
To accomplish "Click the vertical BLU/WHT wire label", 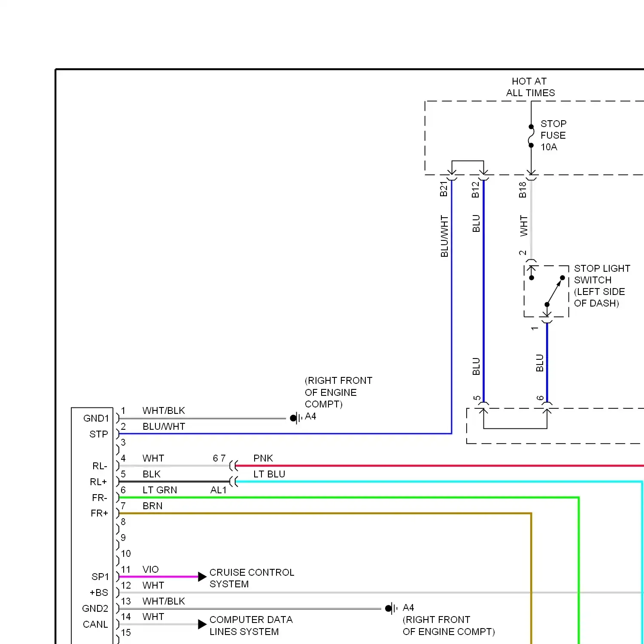I will (x=444, y=236).
